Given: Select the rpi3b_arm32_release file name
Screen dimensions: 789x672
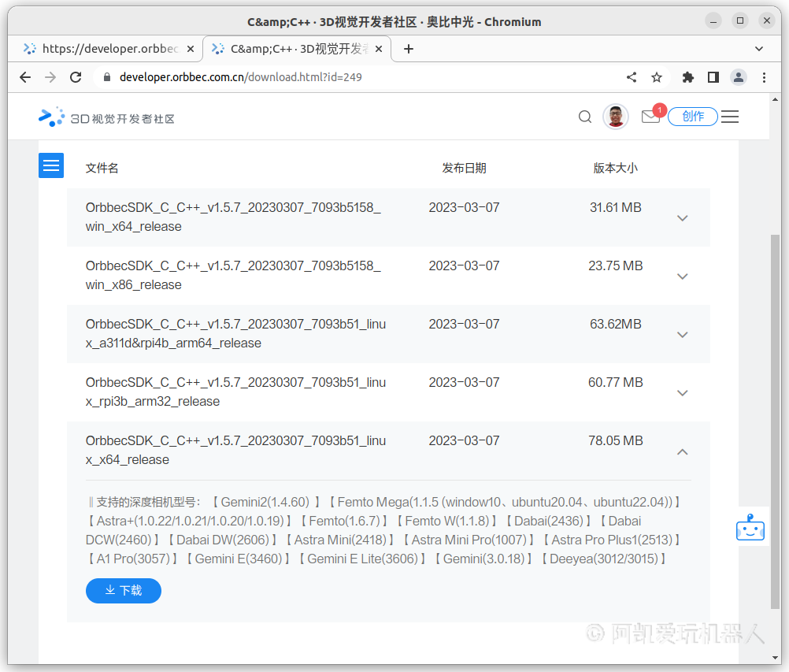Looking at the screenshot, I should click(x=235, y=392).
